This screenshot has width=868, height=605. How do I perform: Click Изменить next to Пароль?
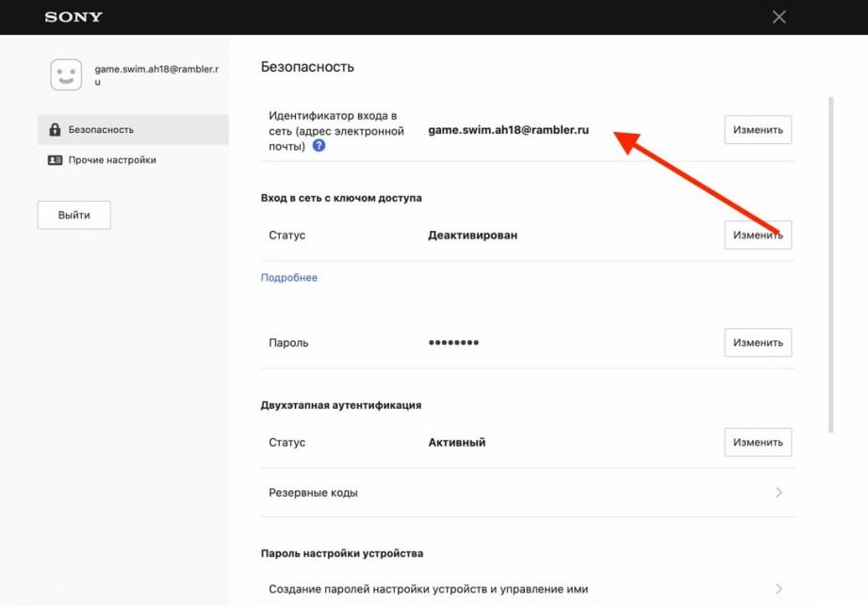click(x=758, y=343)
